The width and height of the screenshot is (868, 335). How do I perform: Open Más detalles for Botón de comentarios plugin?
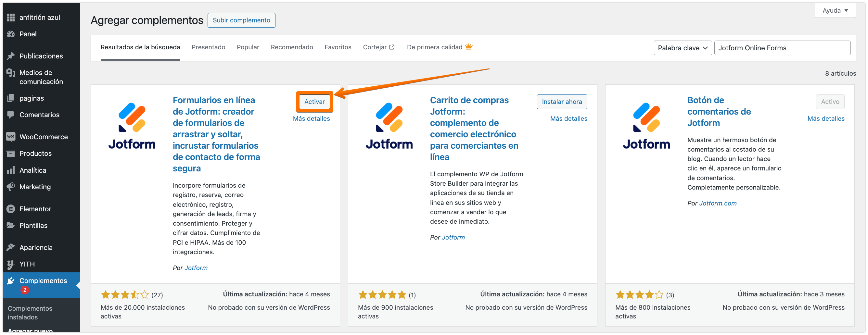click(826, 118)
